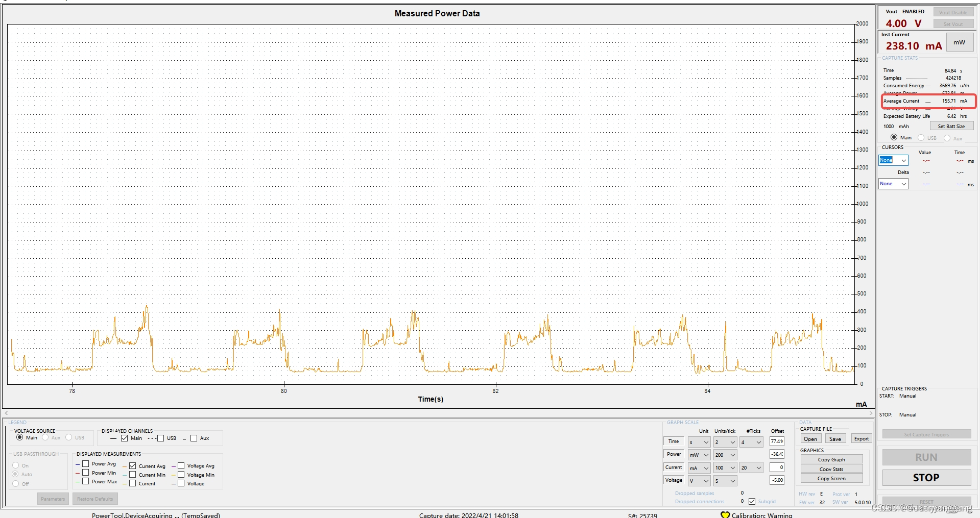
Task: Click the Current graph scale button
Action: point(674,467)
